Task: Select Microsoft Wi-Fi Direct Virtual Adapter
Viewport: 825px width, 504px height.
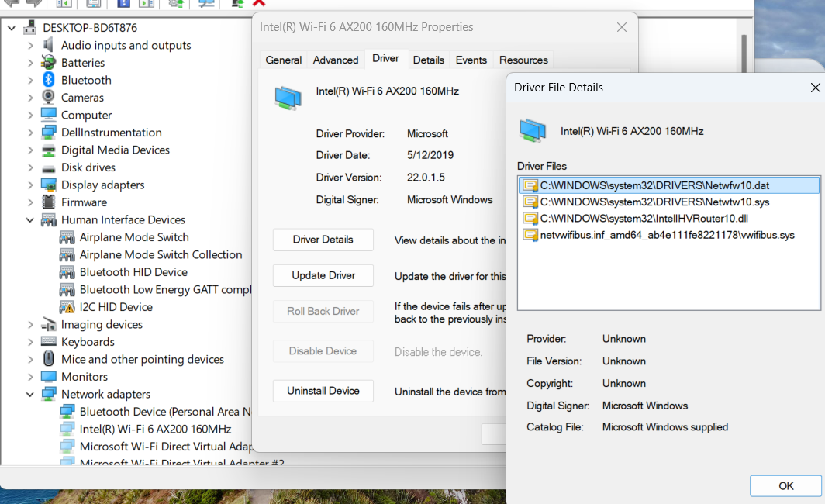Action: pos(166,446)
